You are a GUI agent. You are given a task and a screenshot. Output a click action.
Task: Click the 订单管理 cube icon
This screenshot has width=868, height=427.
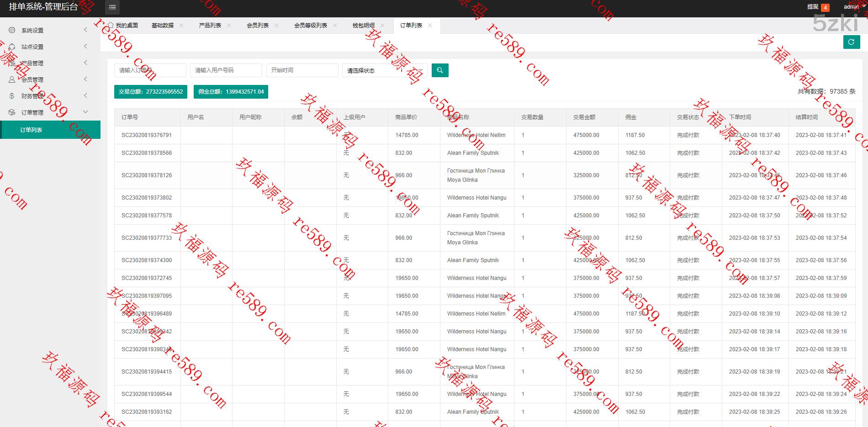click(x=12, y=112)
